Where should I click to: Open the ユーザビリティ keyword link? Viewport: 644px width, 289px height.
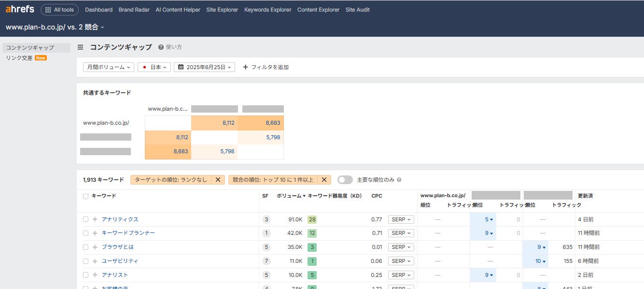(120, 261)
